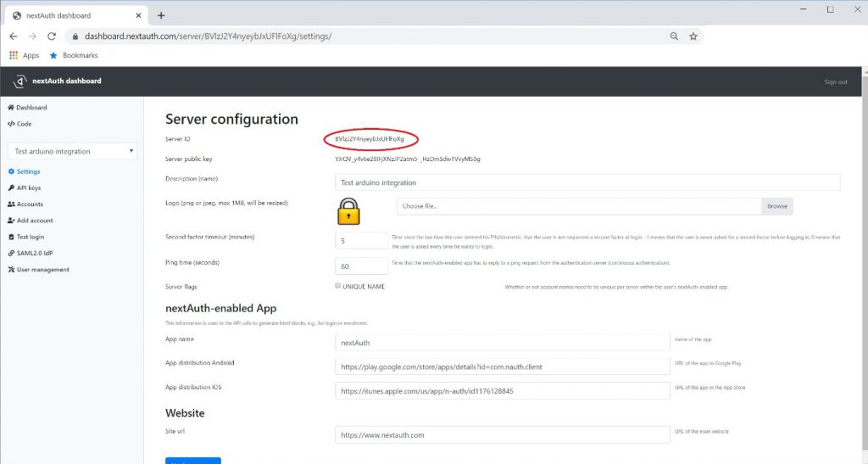
Task: Open Test login page text
Action: click(x=31, y=237)
